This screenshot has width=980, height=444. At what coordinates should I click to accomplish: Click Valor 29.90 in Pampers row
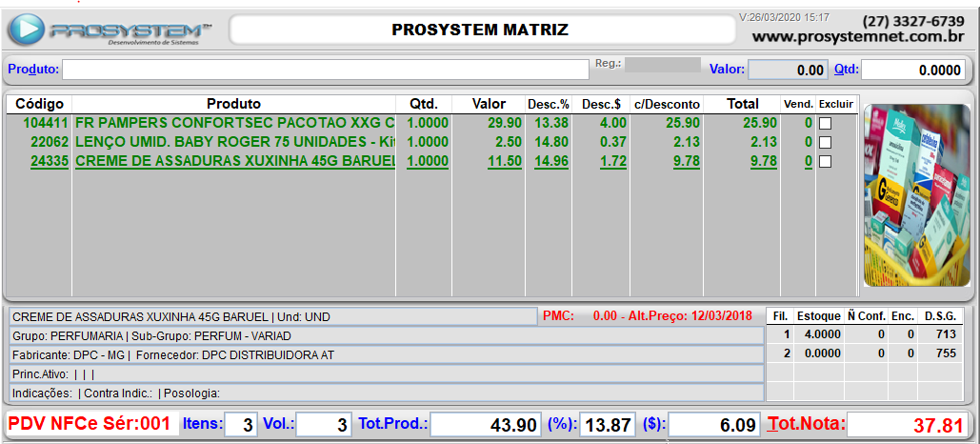point(505,123)
